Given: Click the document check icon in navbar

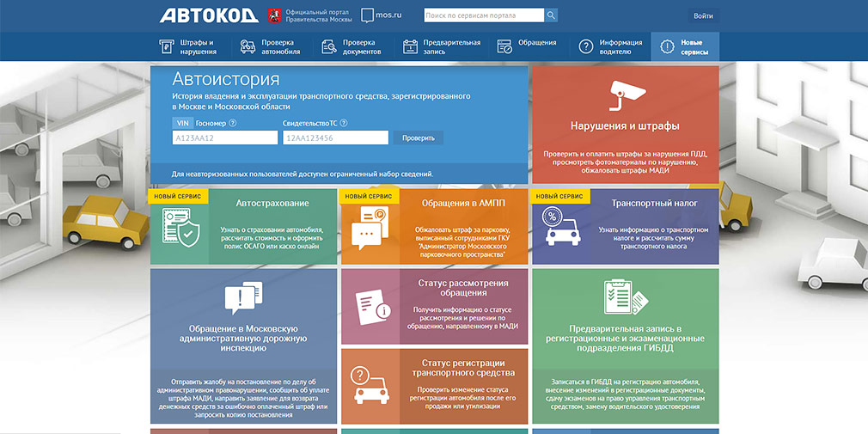Looking at the screenshot, I should [329, 47].
